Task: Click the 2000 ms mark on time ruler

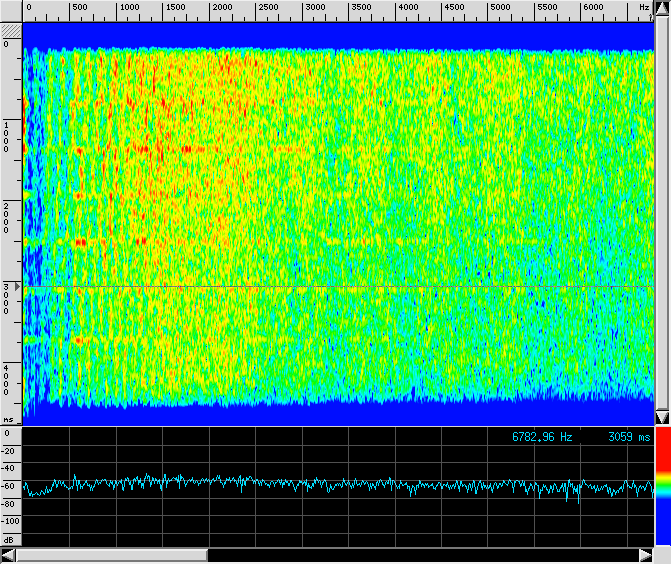Action: [x=7, y=218]
